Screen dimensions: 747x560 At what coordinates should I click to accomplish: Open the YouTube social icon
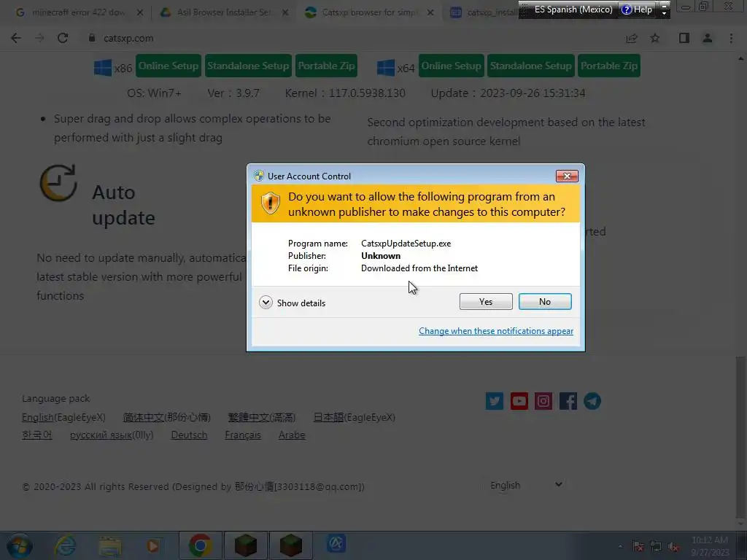pos(519,401)
